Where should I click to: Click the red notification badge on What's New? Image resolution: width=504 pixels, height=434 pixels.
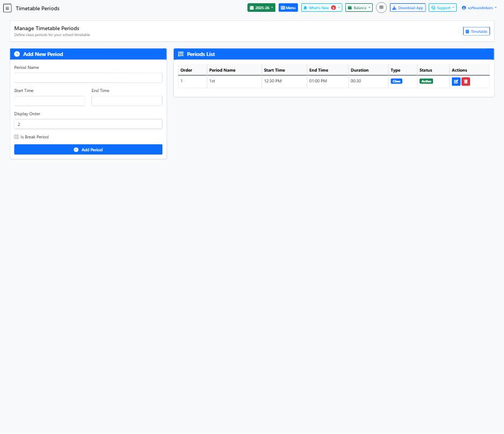[x=333, y=8]
